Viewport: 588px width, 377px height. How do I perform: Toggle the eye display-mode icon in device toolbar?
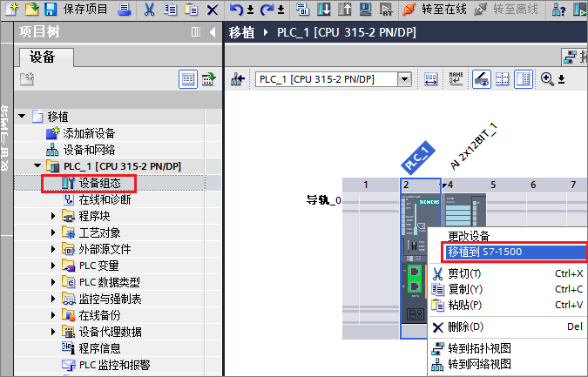[482, 79]
